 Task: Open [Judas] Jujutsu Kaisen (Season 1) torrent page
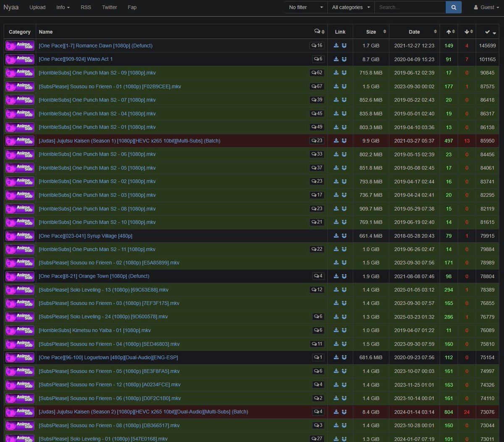pyautogui.click(x=129, y=141)
